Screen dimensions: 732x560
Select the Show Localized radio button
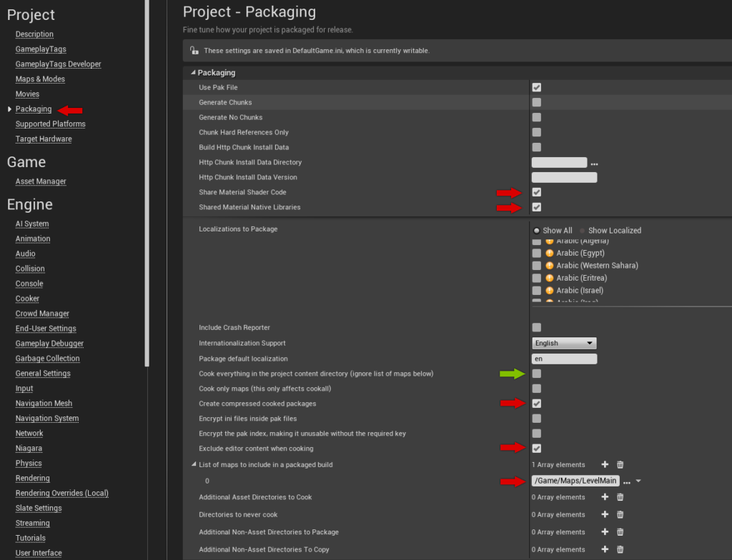tap(582, 230)
